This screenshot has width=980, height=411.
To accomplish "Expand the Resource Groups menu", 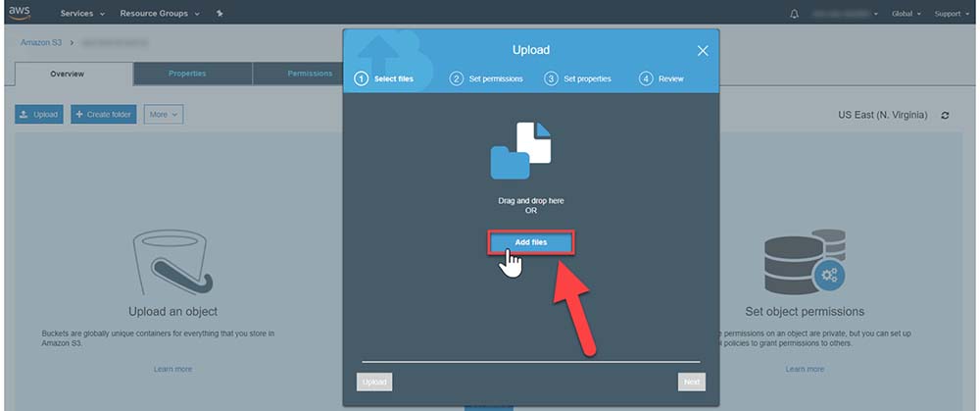I will [160, 13].
